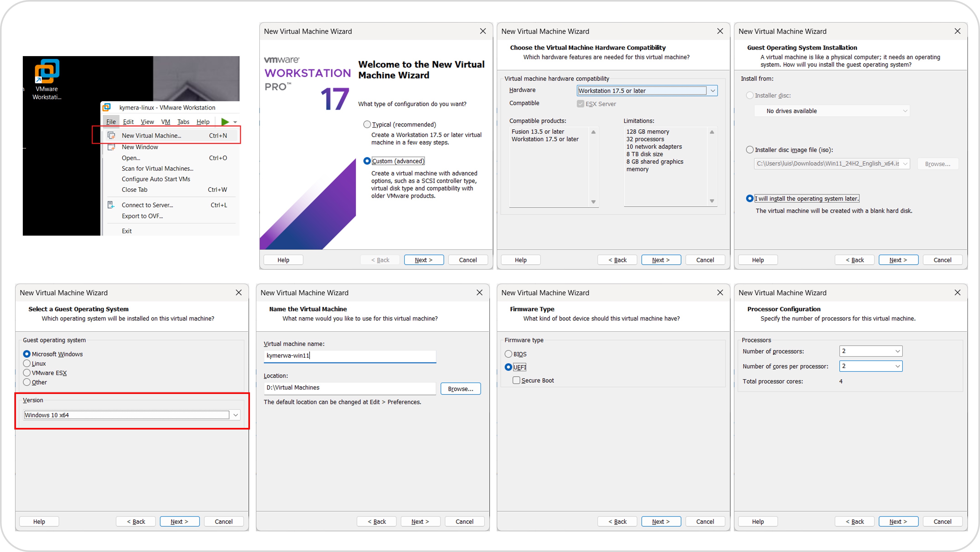Click Back in Hardware Compatibility wizard
Viewport: 980px width, 552px height.
tap(617, 260)
